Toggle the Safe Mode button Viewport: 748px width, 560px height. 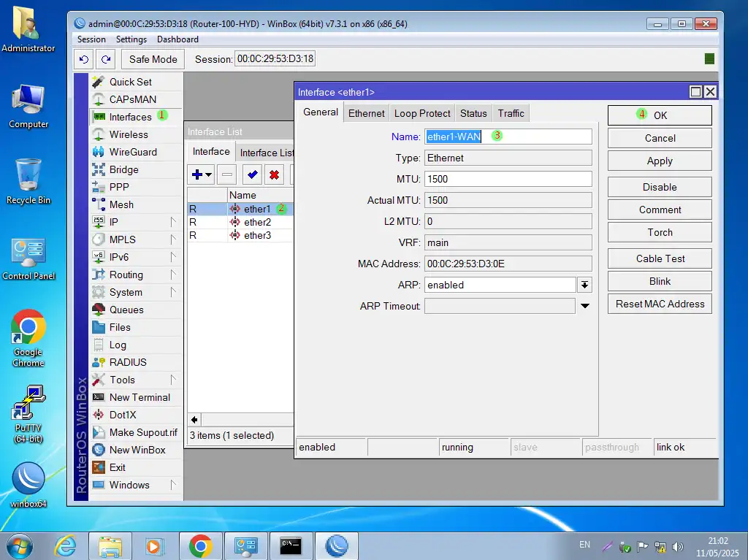[x=153, y=59]
